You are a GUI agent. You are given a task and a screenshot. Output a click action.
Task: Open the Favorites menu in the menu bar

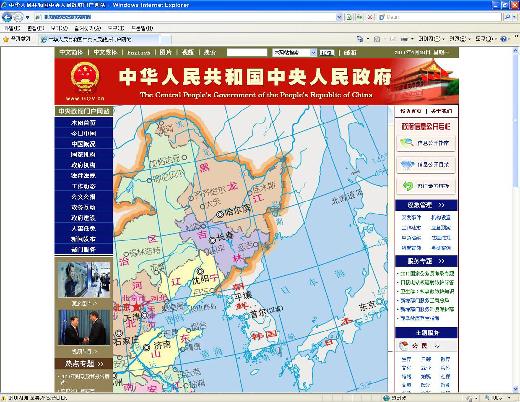88,28
